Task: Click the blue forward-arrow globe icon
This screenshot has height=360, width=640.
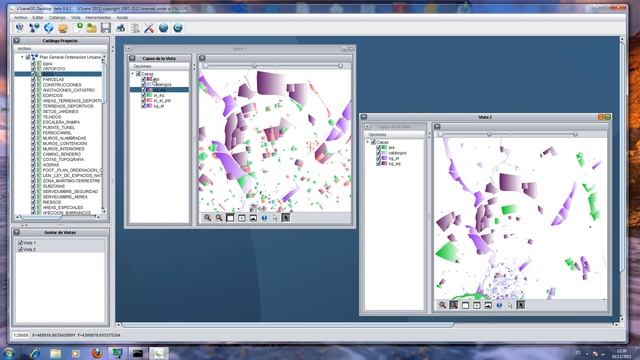Action: 178,28
